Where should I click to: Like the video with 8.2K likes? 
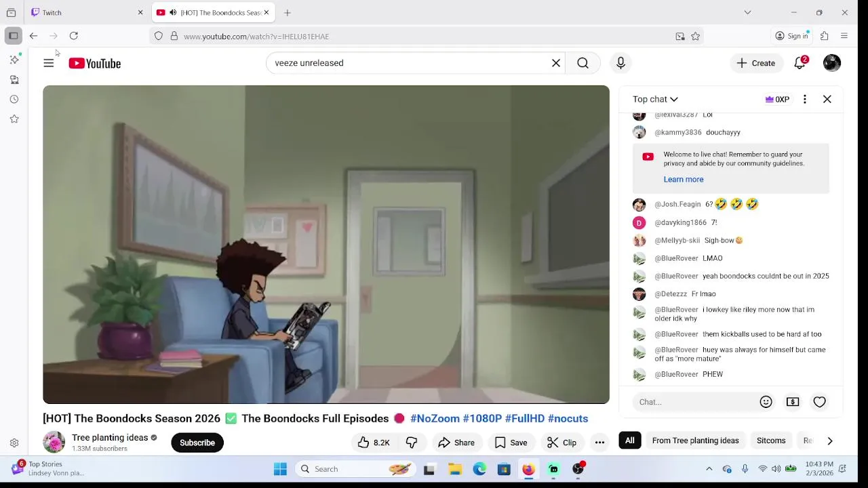tap(374, 443)
